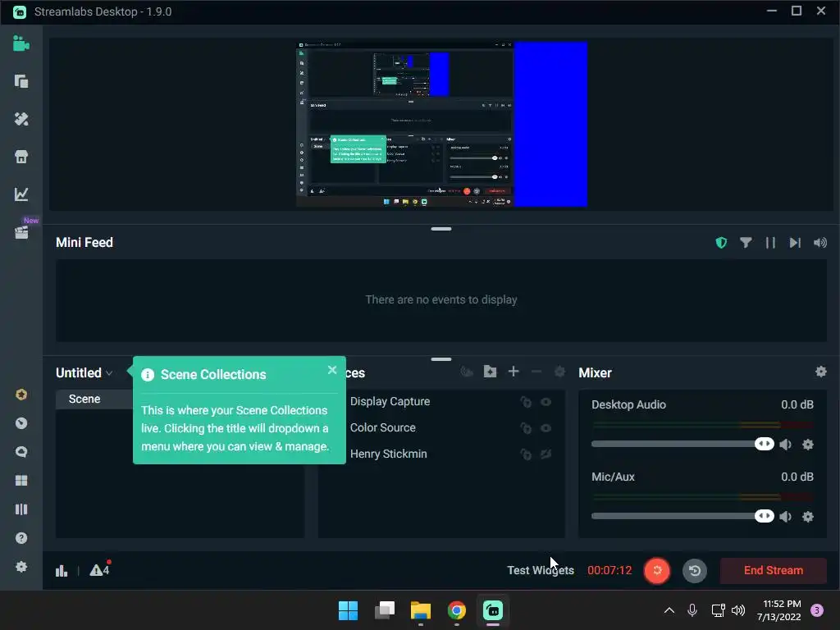Toggle studio mode columns icon in sidebar
Viewport: 840px width, 630px height.
coord(21,509)
